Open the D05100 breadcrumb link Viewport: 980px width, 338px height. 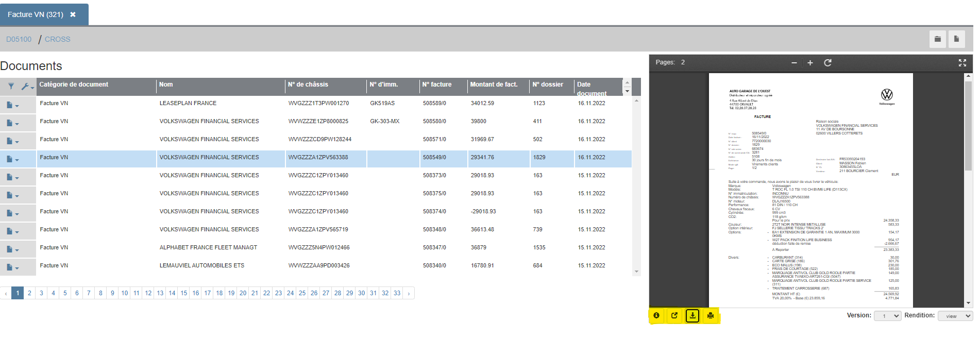[19, 39]
